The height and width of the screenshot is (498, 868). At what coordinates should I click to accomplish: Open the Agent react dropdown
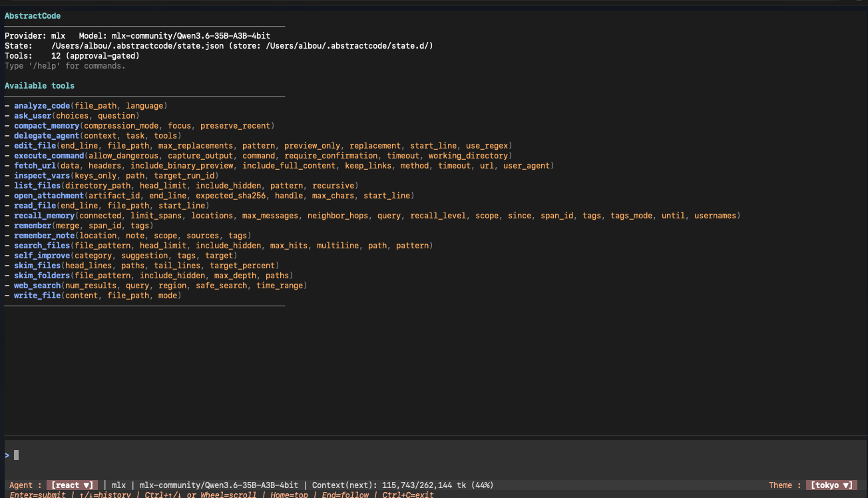[73, 485]
